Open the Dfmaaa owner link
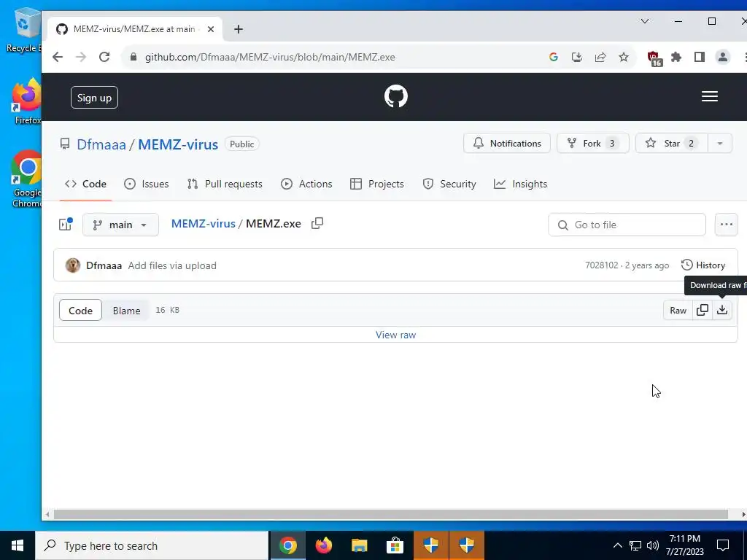747x560 pixels. point(101,144)
